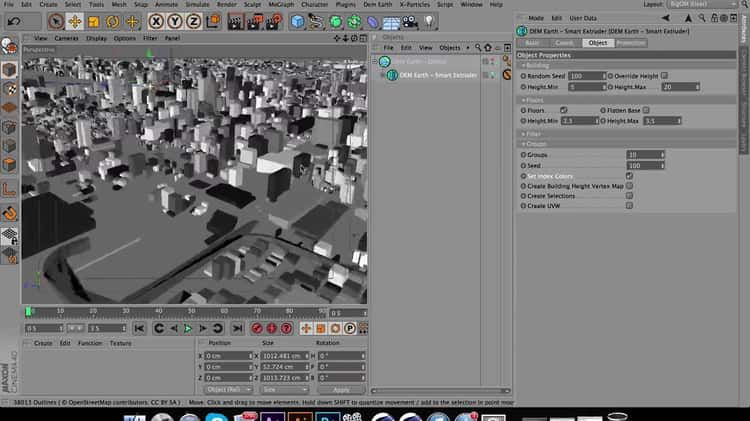Screen dimensions: 750x421
Task: Switch to the Coord. tab in attributes
Action: [564, 43]
